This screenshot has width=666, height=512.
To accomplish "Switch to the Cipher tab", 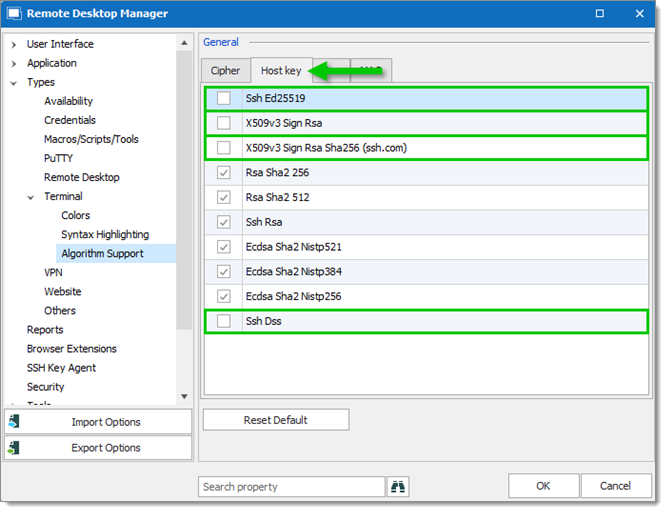I will point(225,71).
